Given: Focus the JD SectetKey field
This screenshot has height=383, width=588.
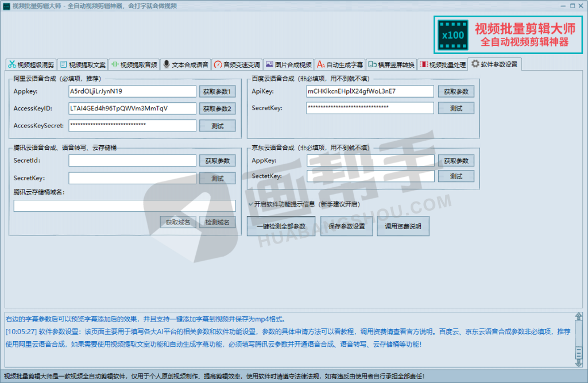Looking at the screenshot, I should 370,176.
